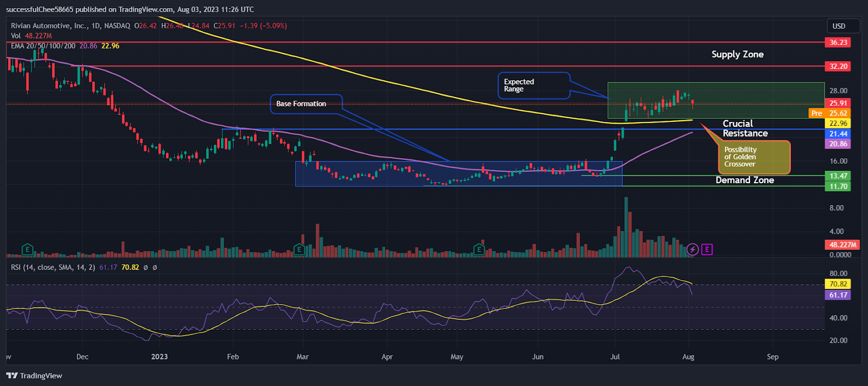Click the 40.00 RSI axis value

(838, 318)
